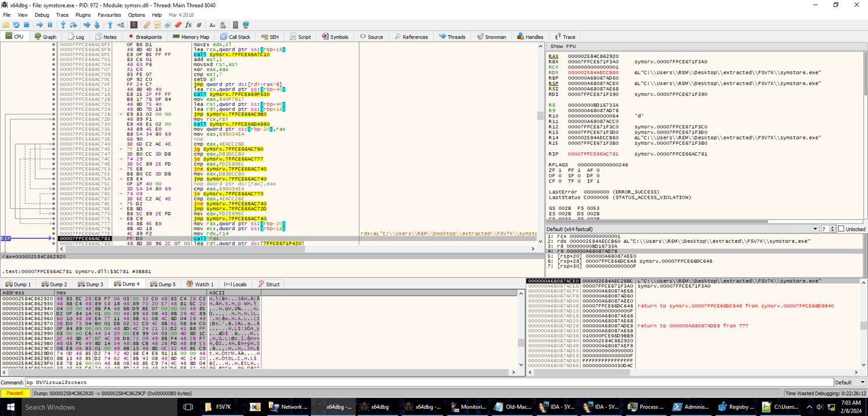Switch to the Call Stack tab
The image size is (868, 416).
point(235,37)
